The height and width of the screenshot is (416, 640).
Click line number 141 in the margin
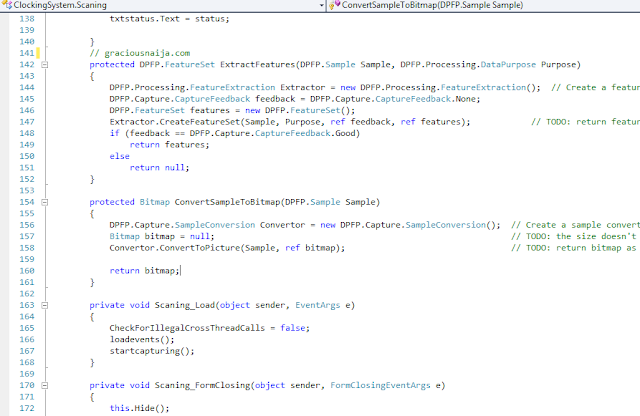27,53
